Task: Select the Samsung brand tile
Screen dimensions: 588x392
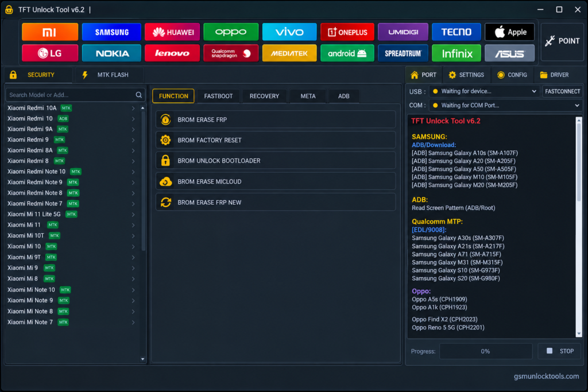Action: (x=111, y=32)
